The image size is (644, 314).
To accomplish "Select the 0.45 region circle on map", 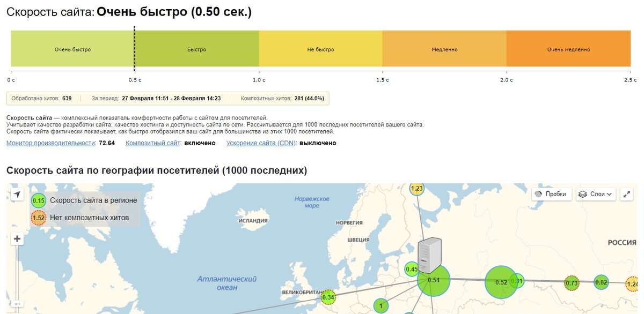I will tap(412, 269).
